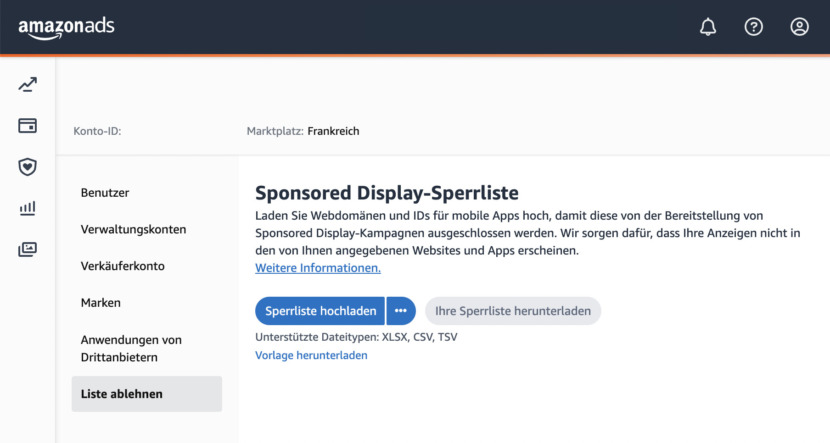Open the image gallery creatives icon
Image resolution: width=830 pixels, height=443 pixels.
coord(28,249)
